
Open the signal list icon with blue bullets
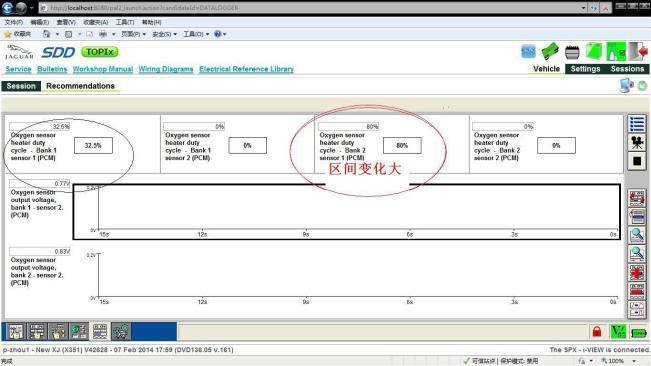[x=636, y=124]
